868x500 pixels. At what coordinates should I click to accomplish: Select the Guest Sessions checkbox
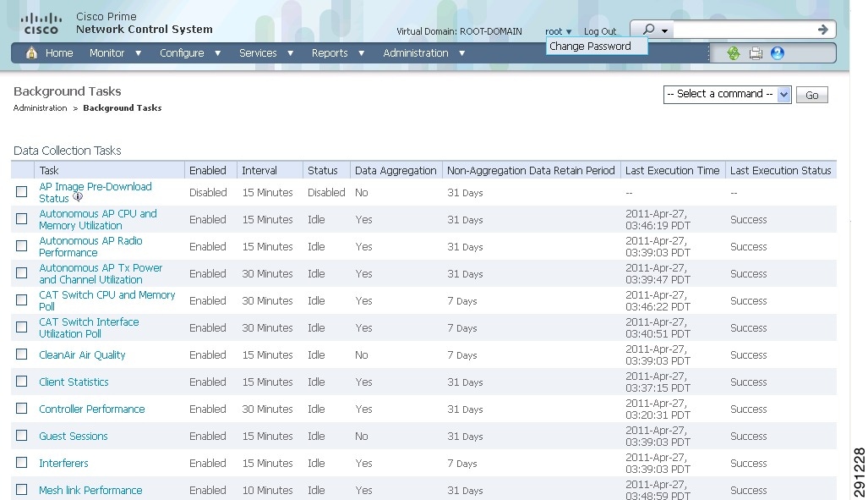click(22, 436)
